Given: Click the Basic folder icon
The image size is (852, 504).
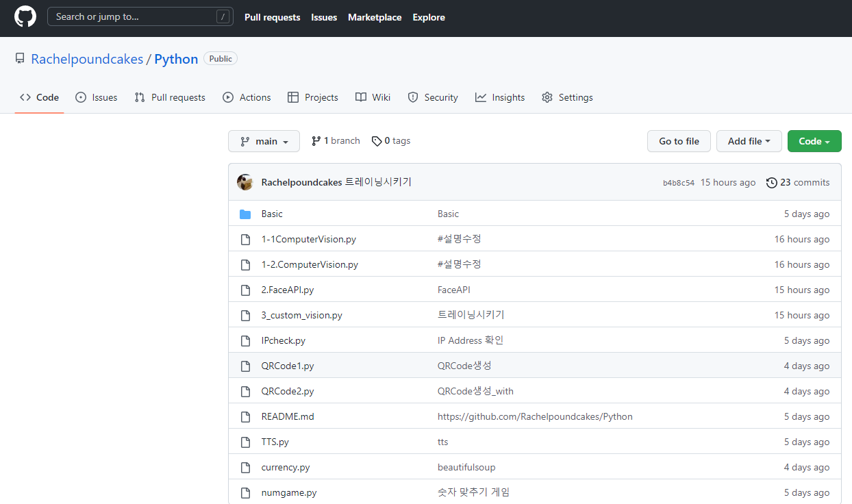Looking at the screenshot, I should pyautogui.click(x=245, y=214).
